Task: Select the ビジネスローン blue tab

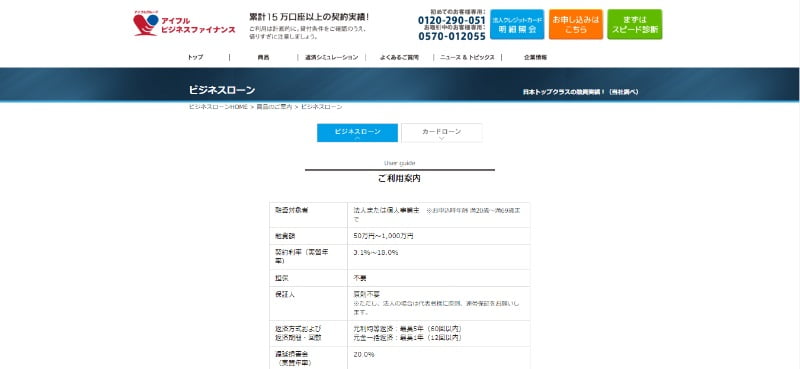Action: 357,133
